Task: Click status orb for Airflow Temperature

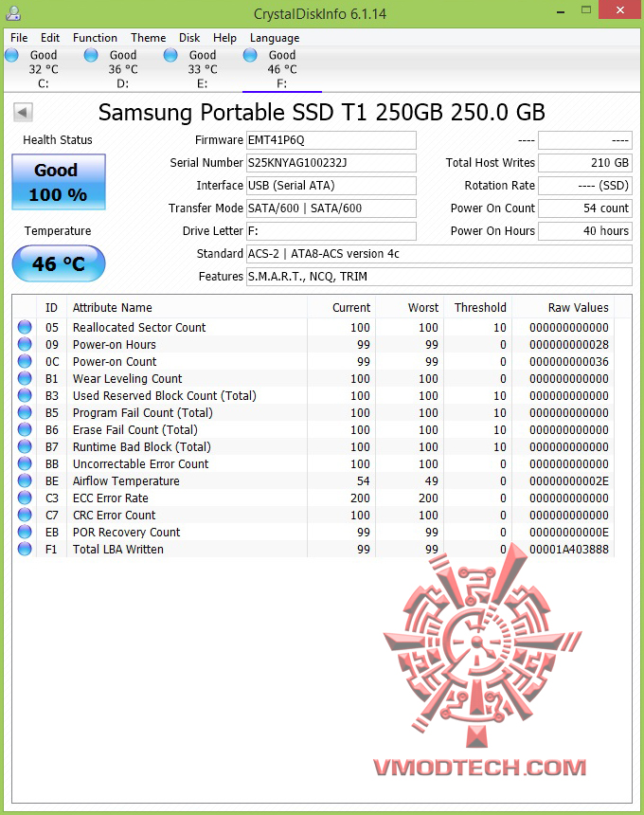Action: pyautogui.click(x=25, y=480)
